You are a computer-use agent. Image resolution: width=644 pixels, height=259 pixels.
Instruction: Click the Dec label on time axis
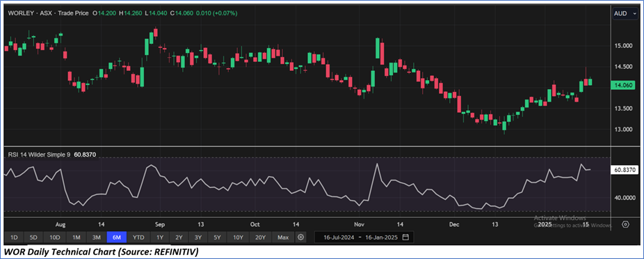click(454, 224)
